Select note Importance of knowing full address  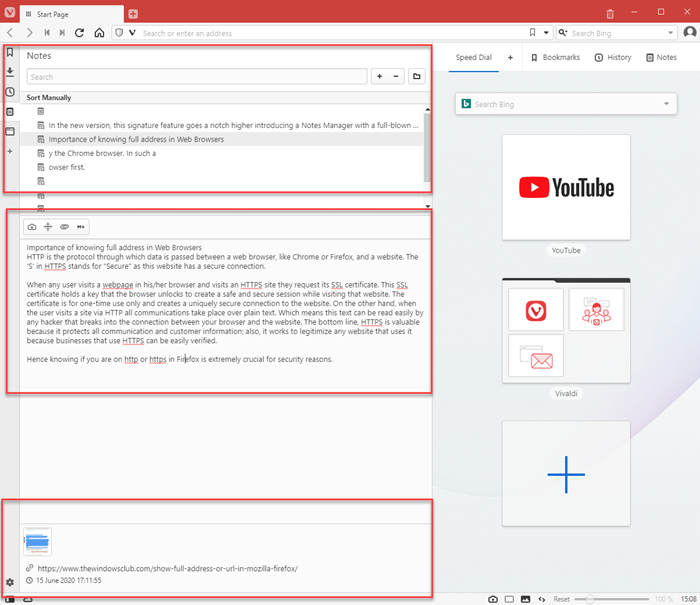coord(222,139)
